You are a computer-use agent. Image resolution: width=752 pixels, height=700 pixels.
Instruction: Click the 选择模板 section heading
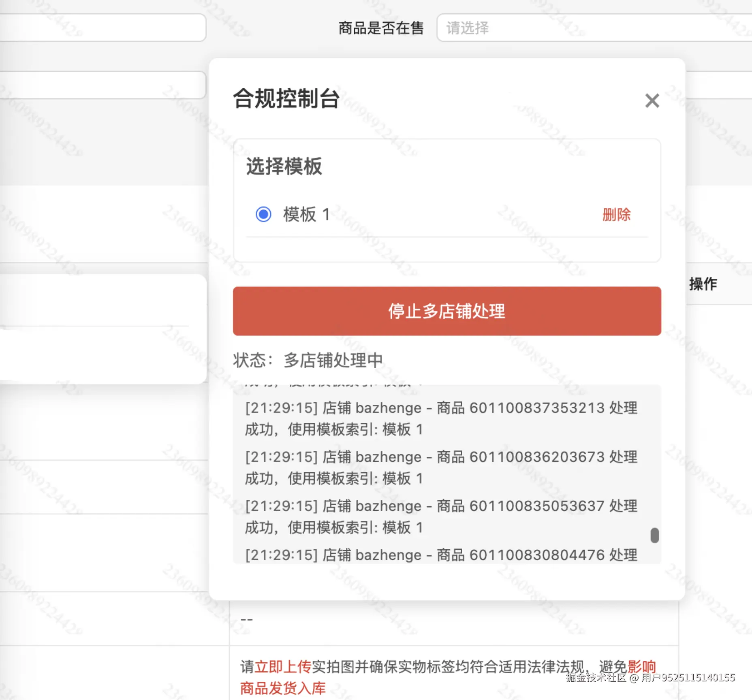coord(284,166)
